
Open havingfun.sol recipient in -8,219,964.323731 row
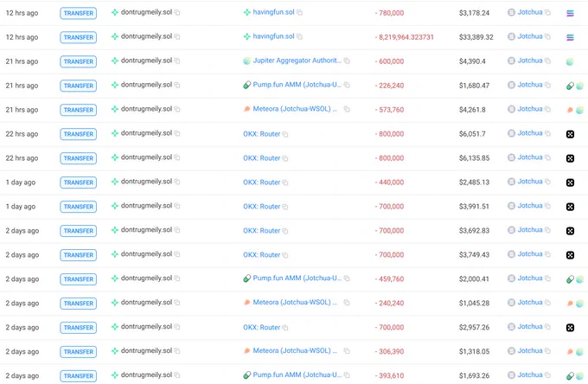coord(273,36)
